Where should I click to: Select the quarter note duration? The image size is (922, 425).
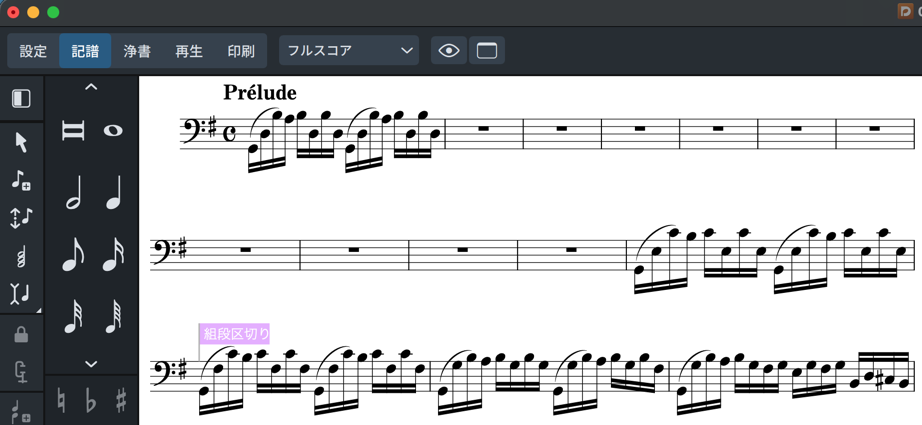pyautogui.click(x=113, y=193)
